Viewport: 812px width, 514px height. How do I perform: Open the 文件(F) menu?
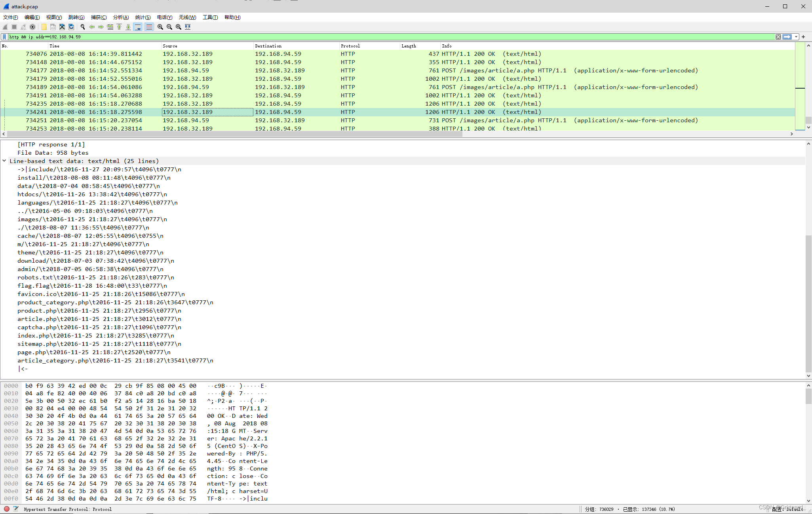(x=11, y=17)
